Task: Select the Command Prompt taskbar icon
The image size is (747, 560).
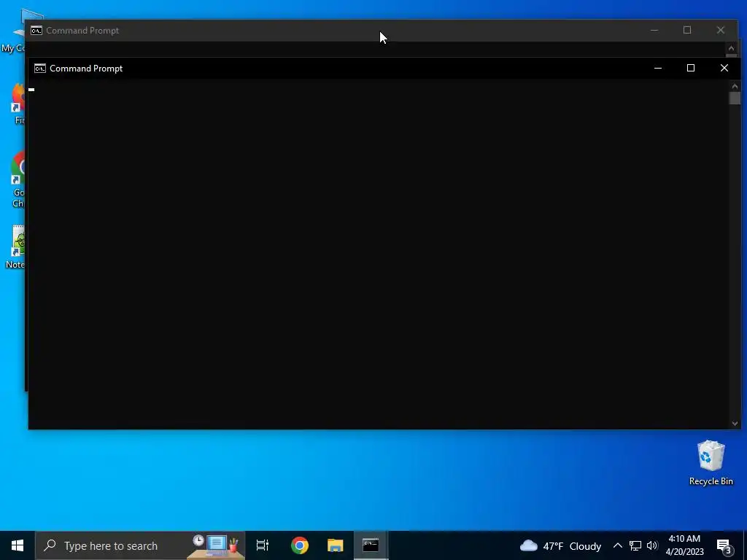Action: pos(371,545)
